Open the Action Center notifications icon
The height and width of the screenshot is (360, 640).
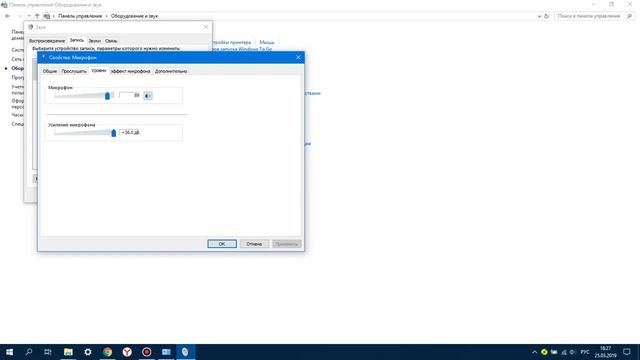coord(627,352)
